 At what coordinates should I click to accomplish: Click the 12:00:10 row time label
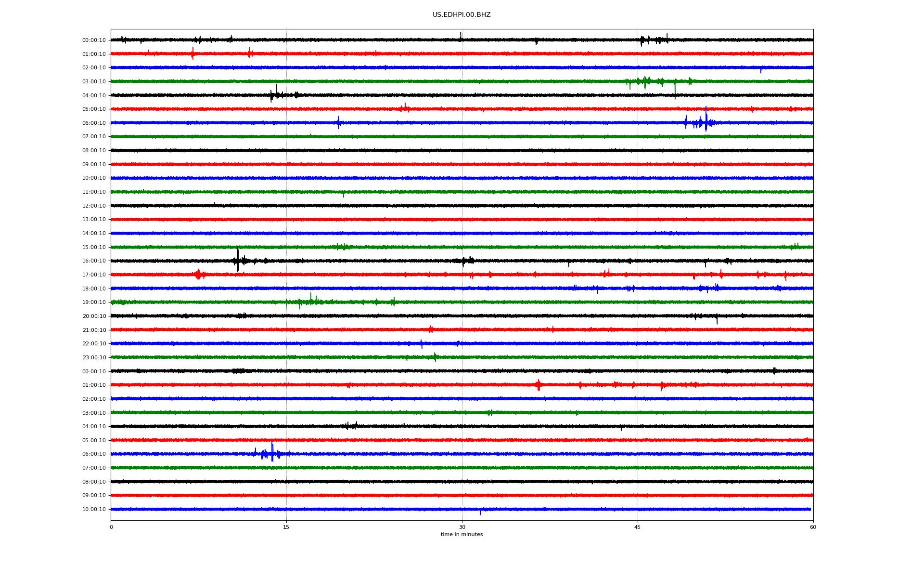[94, 206]
